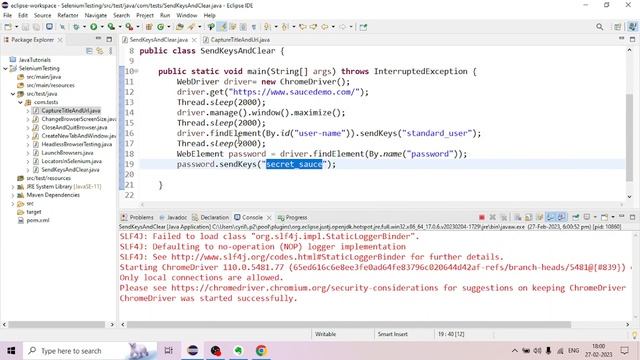This screenshot has width=640, height=360.
Task: Click the New file wizard toolbar icon
Action: tap(8, 27)
